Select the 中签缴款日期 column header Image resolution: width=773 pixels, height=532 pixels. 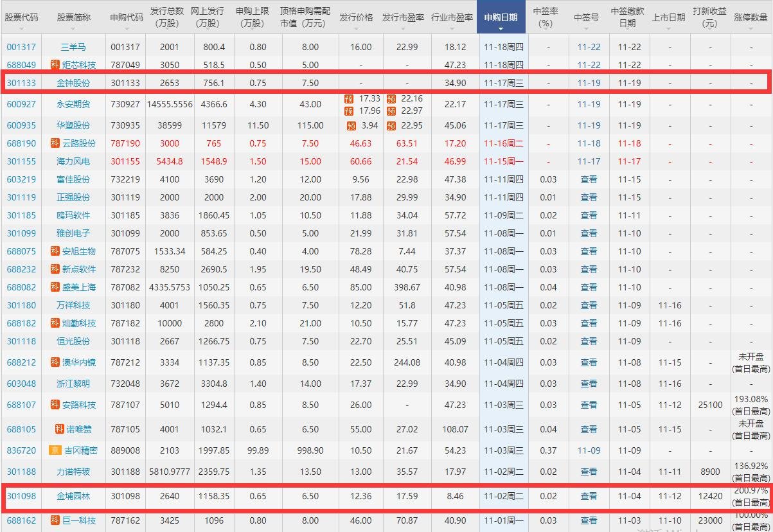[628, 17]
